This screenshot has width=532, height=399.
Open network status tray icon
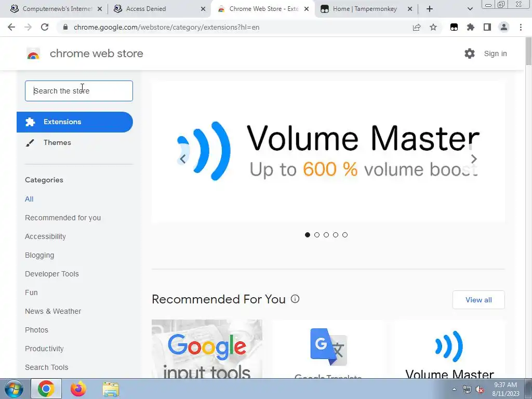[467, 390]
